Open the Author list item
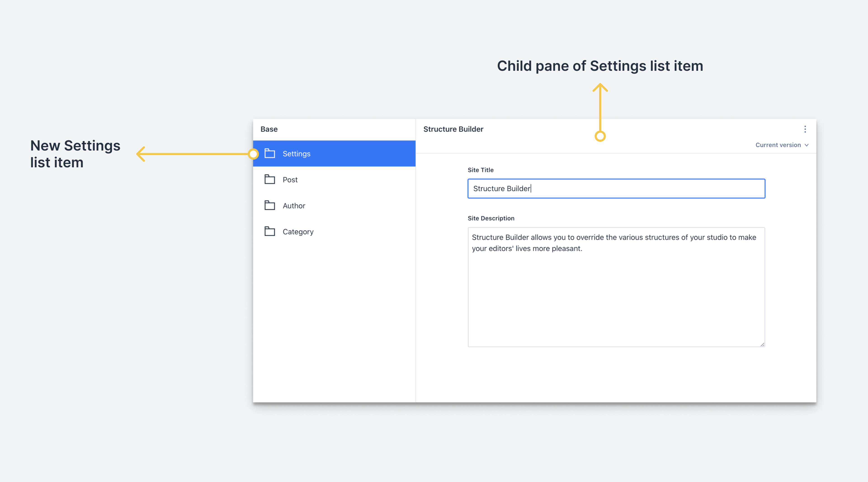Viewport: 868px width, 482px height. pyautogui.click(x=294, y=206)
